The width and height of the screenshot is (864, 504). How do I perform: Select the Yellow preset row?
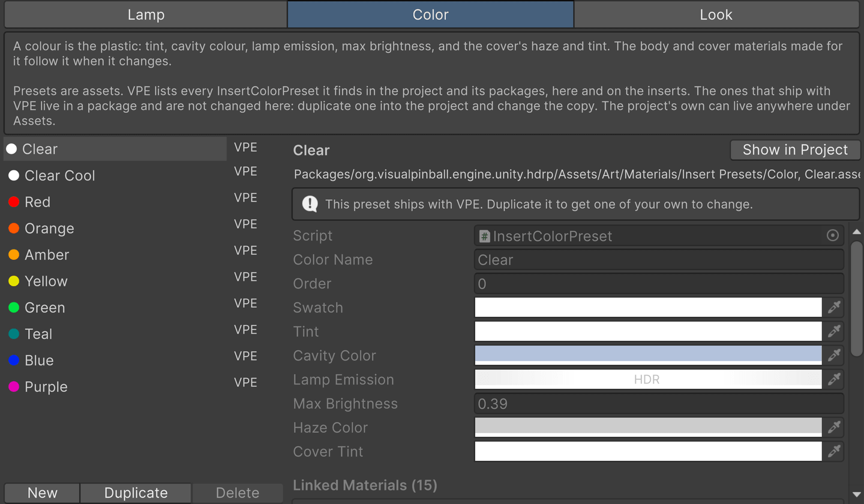click(x=115, y=281)
